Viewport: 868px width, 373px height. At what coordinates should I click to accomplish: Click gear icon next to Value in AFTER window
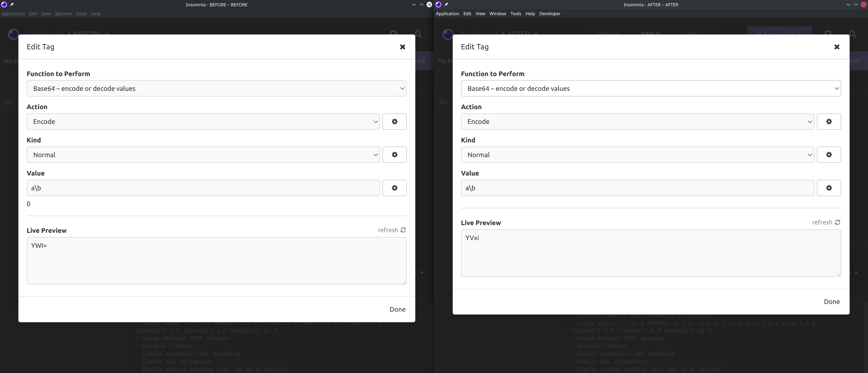tap(829, 188)
